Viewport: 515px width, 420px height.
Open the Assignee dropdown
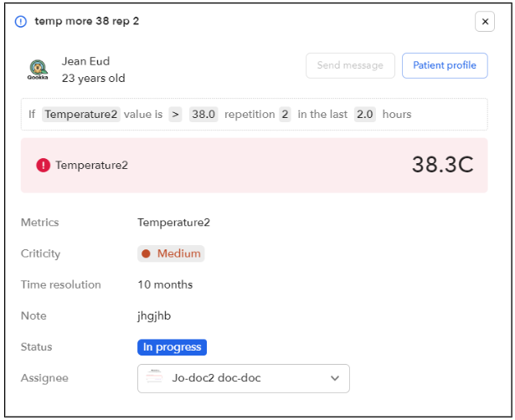click(x=244, y=378)
